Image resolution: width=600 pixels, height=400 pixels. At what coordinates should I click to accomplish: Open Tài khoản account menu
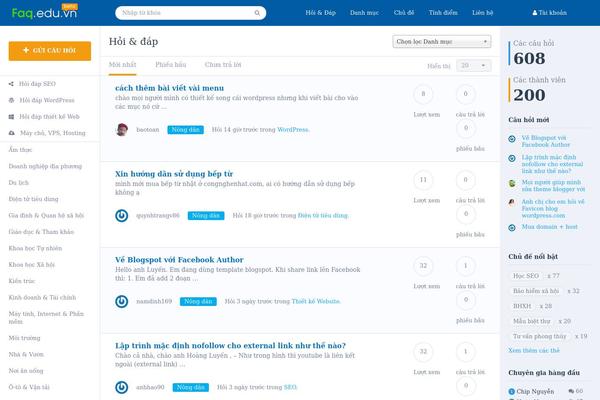coord(549,13)
